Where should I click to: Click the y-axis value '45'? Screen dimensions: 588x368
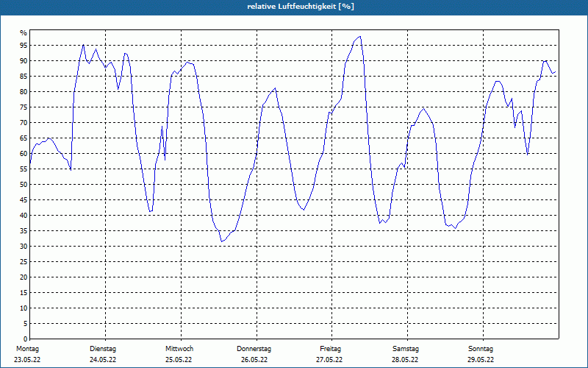point(24,200)
